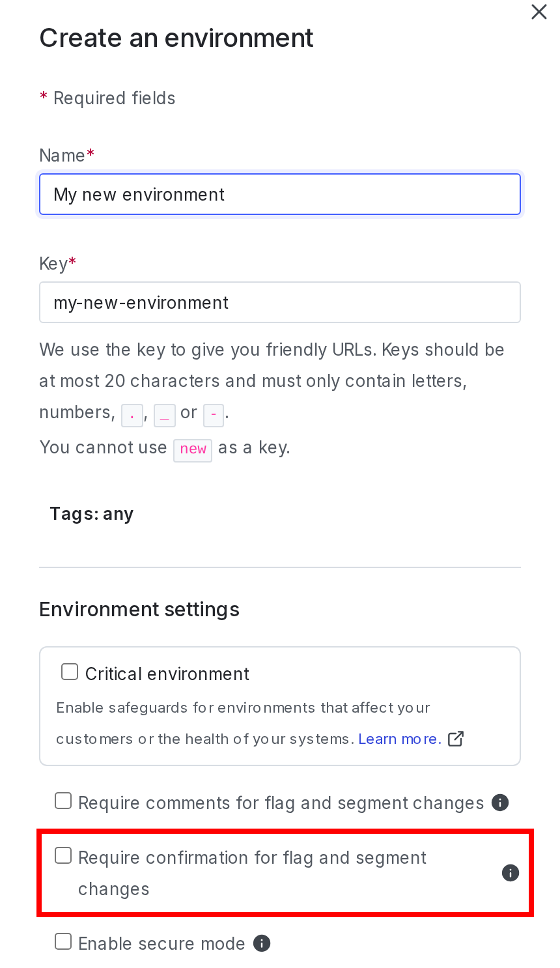This screenshot has width=560, height=968.
Task: Click the Environment settings section heading
Action: (139, 609)
